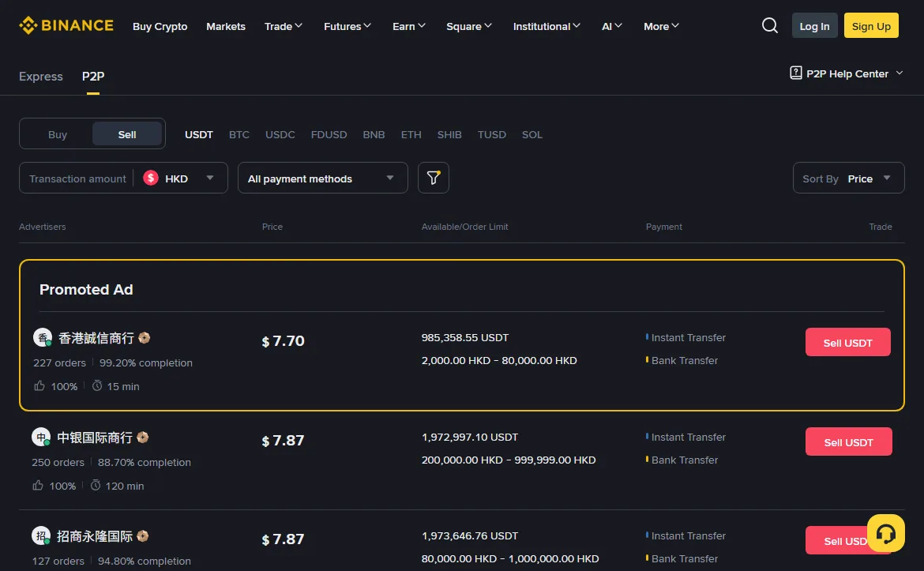Sell USDT to 香港誠信商行 at 7.70

click(848, 343)
